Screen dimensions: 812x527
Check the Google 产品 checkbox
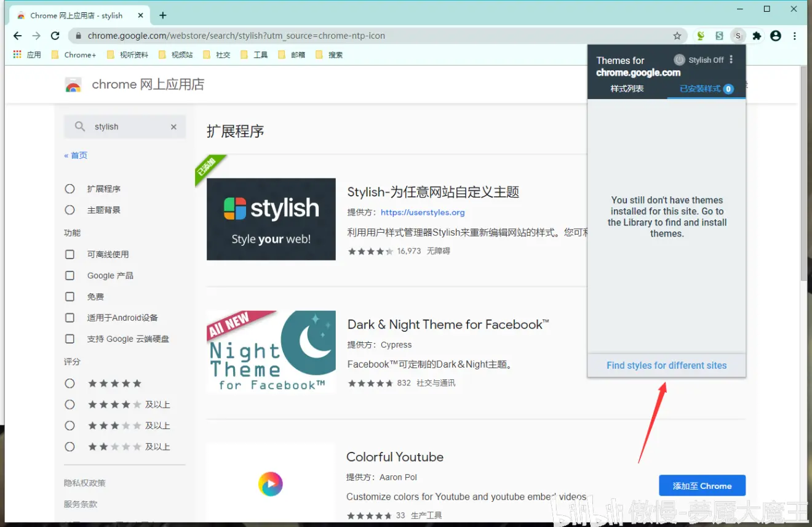click(70, 275)
